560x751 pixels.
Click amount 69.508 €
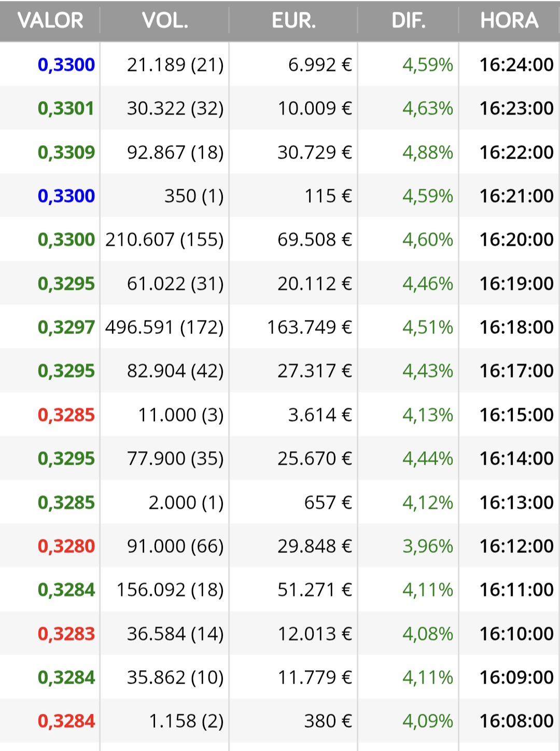tap(315, 240)
